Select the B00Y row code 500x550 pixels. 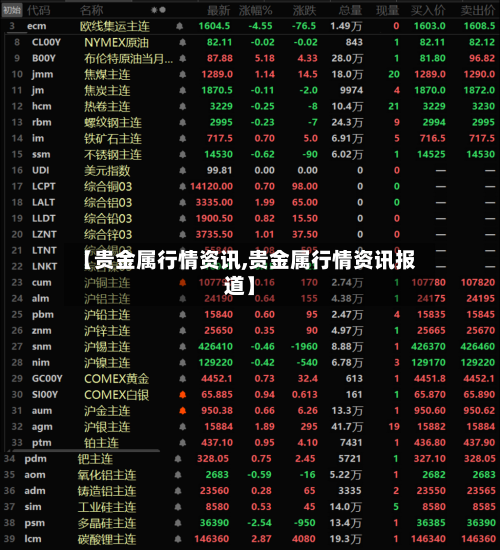pyautogui.click(x=44, y=58)
